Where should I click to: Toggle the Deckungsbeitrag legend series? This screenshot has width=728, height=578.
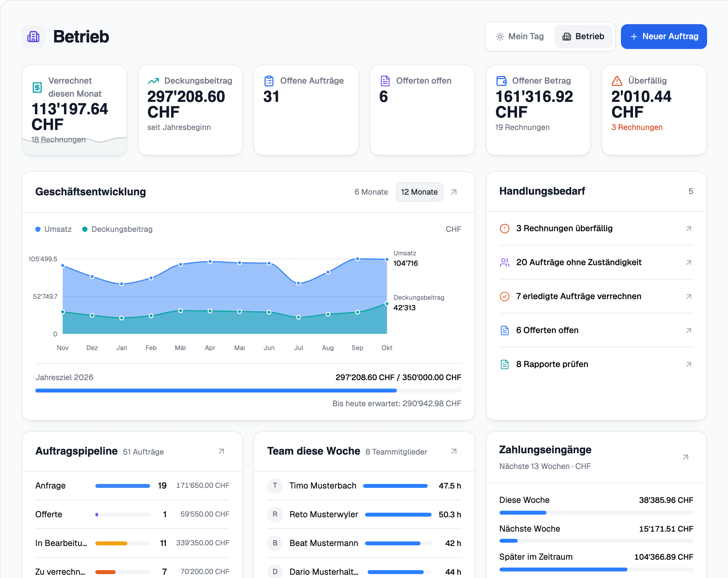pyautogui.click(x=118, y=229)
